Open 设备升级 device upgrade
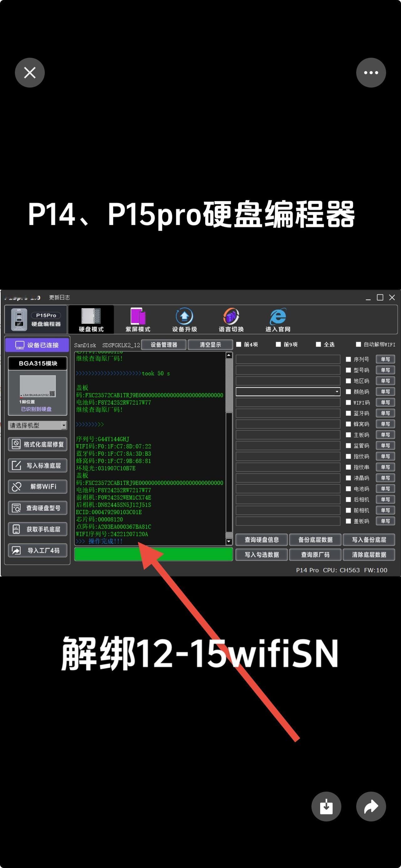The height and width of the screenshot is (868, 401). coord(184,319)
